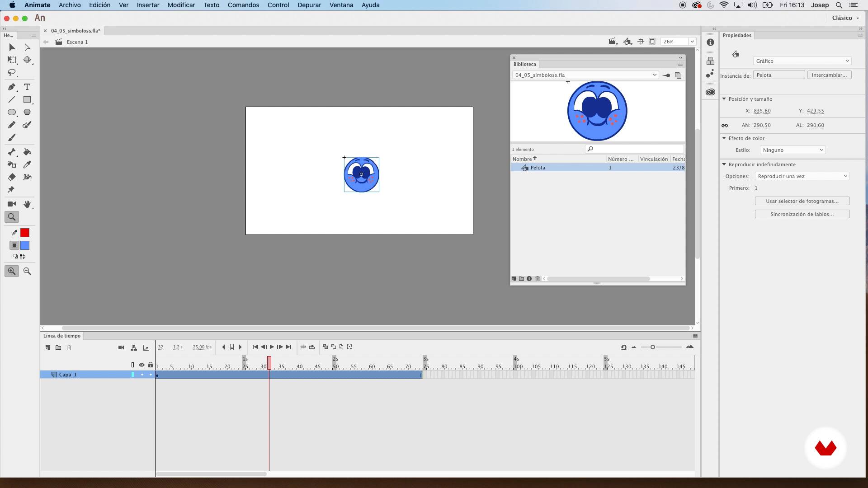Select the Paint Bucket tool
Image resolution: width=868 pixels, height=488 pixels.
click(x=27, y=152)
